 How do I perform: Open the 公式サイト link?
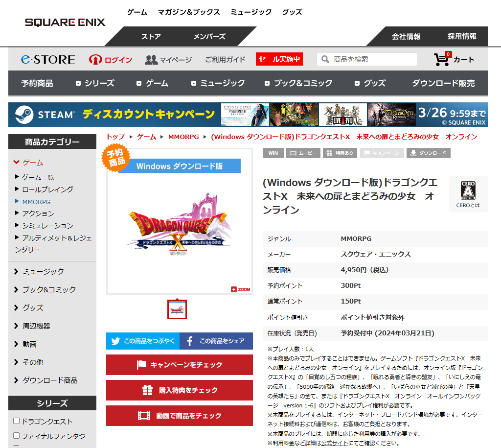point(335,443)
